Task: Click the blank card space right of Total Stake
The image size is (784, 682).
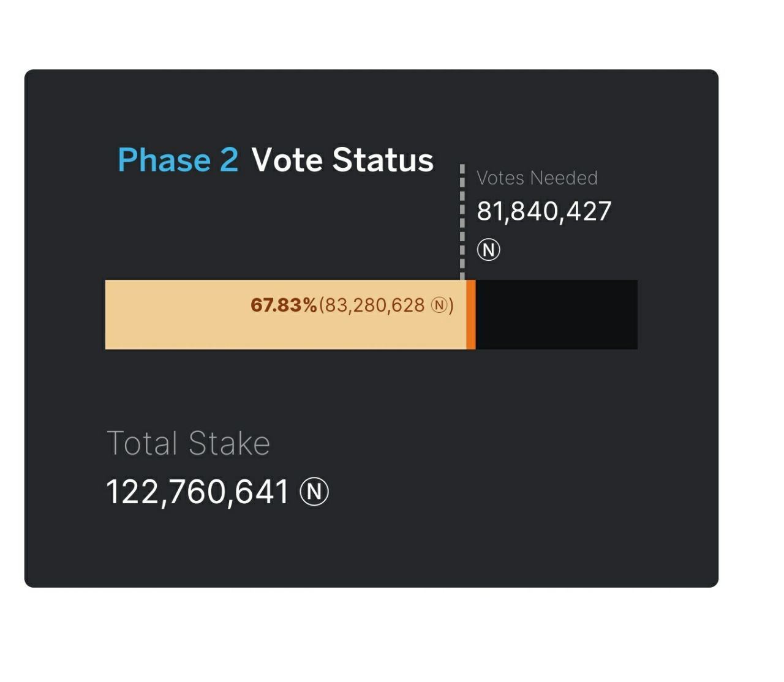Action: click(521, 465)
